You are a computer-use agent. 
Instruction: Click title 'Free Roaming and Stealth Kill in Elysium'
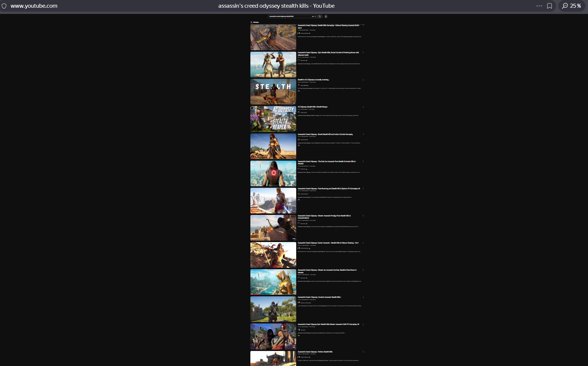pyautogui.click(x=329, y=189)
